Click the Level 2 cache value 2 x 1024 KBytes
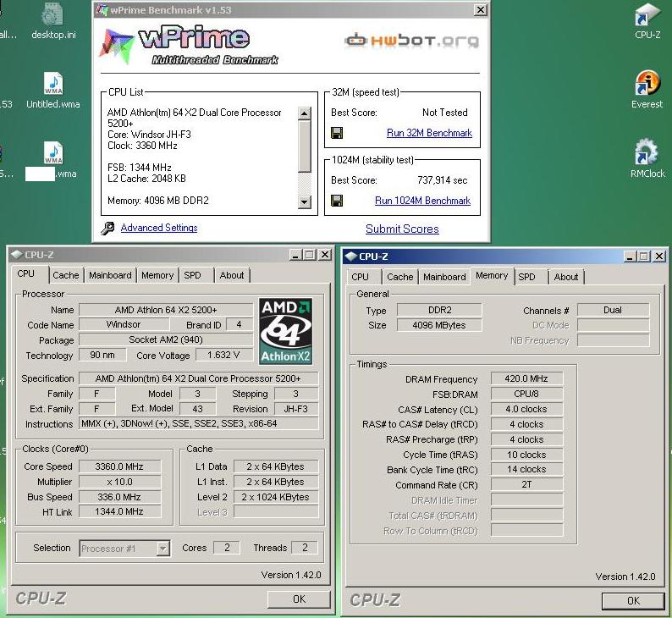 [x=275, y=497]
